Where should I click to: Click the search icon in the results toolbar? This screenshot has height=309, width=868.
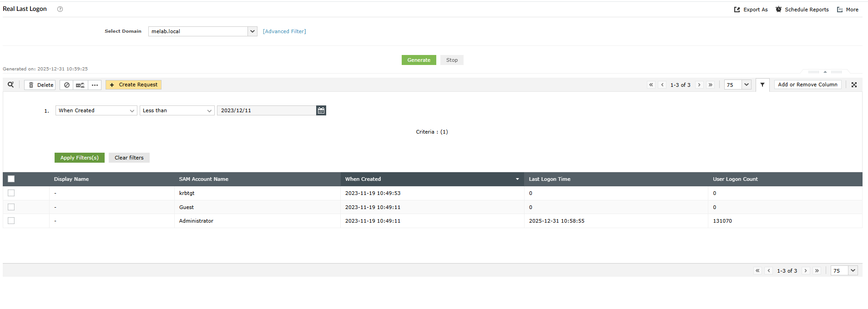click(11, 85)
